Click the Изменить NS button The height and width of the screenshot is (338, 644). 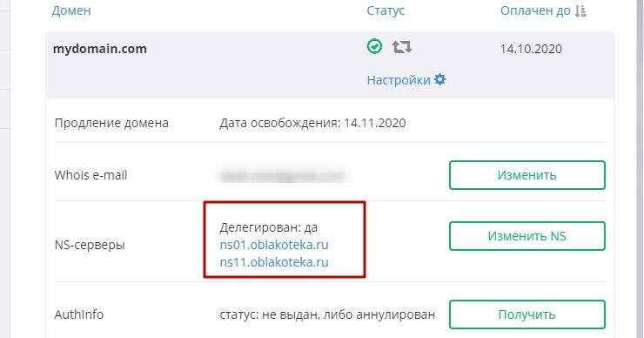point(527,236)
